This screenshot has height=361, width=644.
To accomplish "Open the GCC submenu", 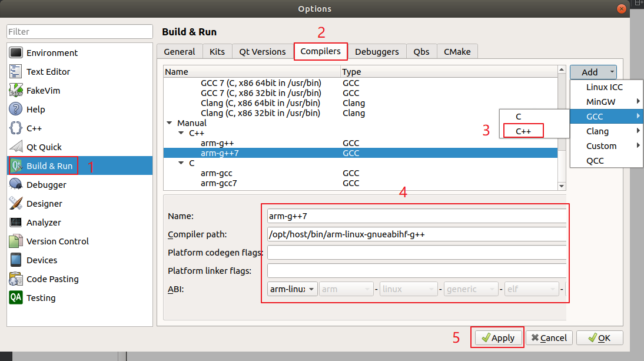I will (x=606, y=117).
